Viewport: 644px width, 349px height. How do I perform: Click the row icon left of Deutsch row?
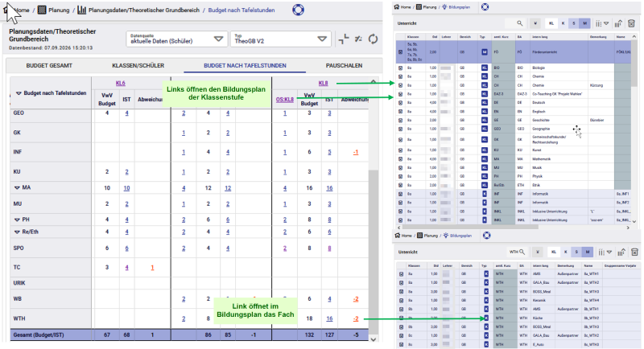[400, 103]
